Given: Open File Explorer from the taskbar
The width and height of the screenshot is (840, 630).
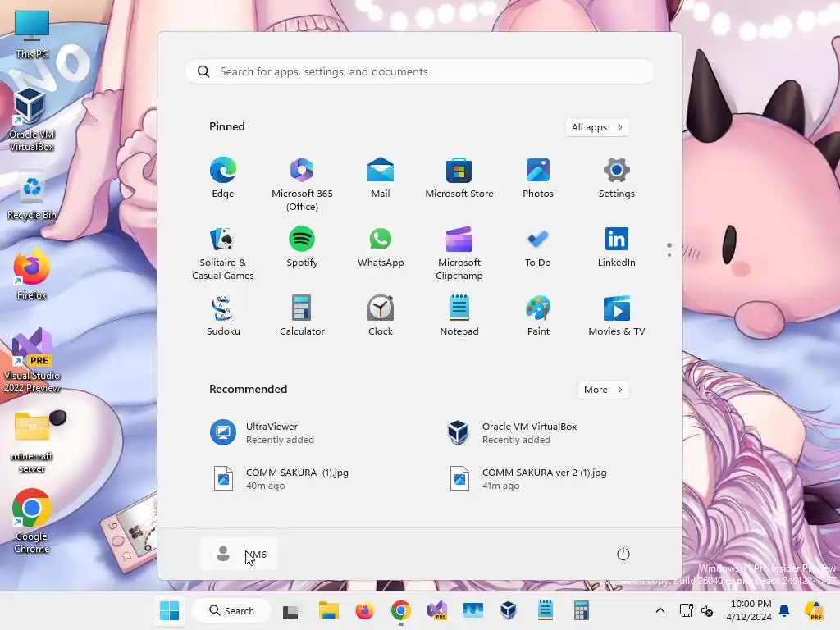Looking at the screenshot, I should tap(328, 610).
